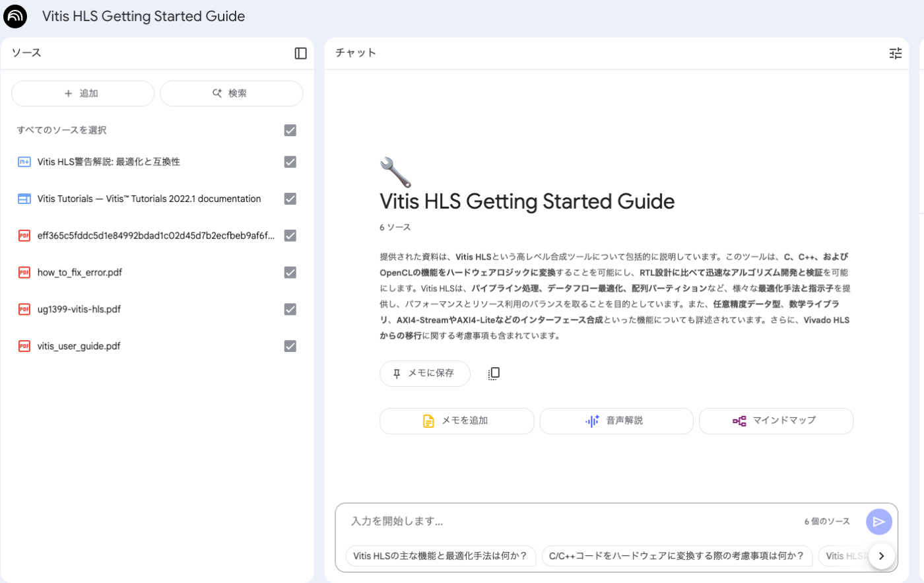
Task: Click the wrench emoji above the notebook title
Action: (x=395, y=172)
